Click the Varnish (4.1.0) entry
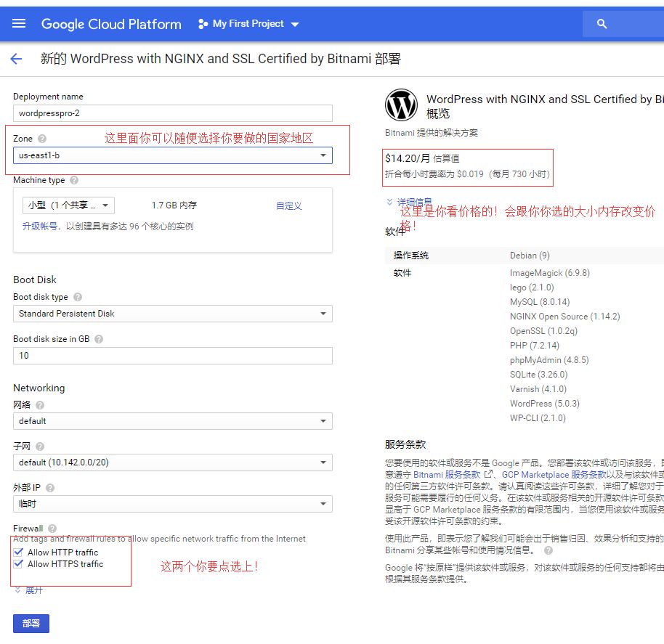The width and height of the screenshot is (664, 644). pos(538,389)
